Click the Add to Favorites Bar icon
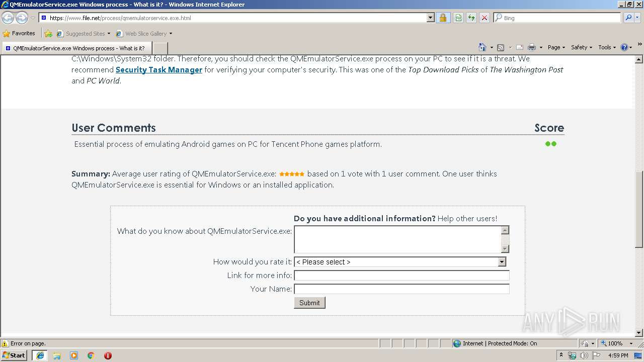 coord(48,34)
